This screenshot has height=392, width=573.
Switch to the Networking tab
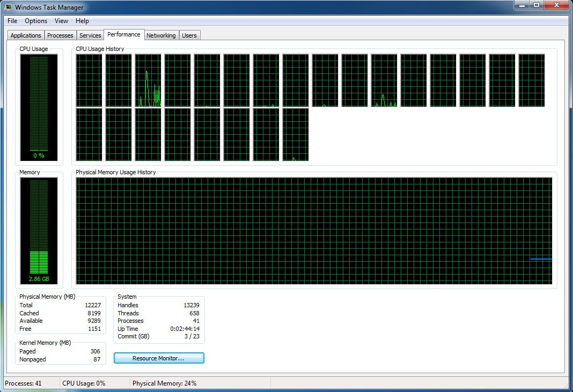point(161,35)
